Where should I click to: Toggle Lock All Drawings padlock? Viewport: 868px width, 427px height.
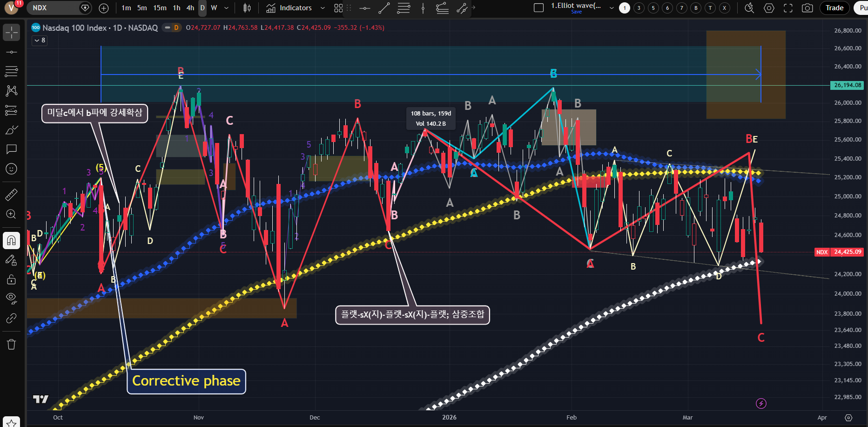[x=11, y=279]
